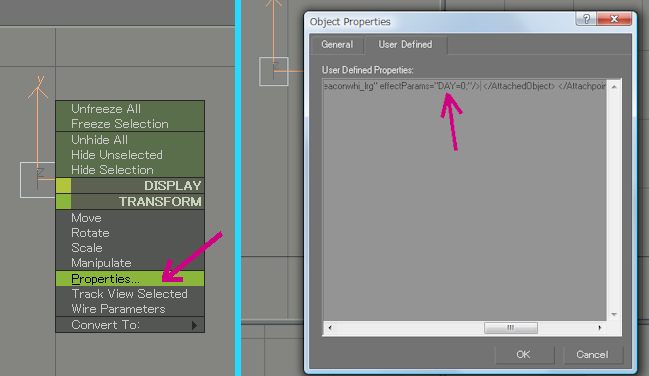Click the horizontal scrollbar right arrow
The image size is (649, 376).
[600, 328]
